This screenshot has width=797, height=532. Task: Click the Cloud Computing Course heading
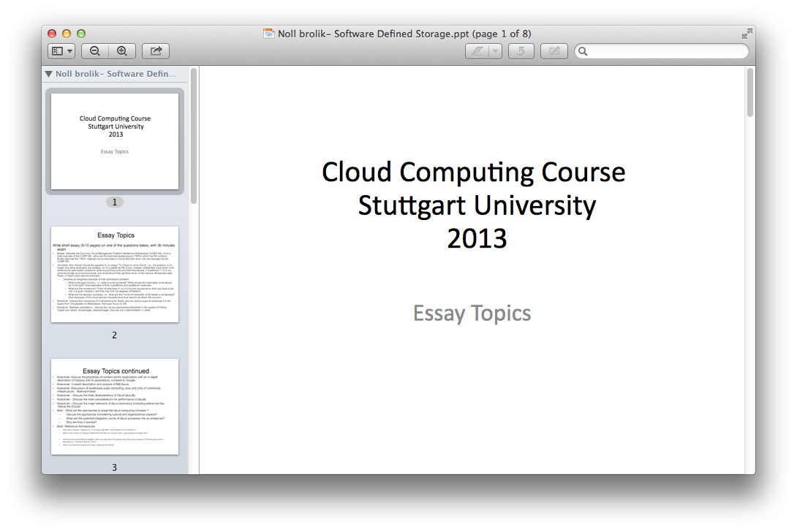pos(474,172)
